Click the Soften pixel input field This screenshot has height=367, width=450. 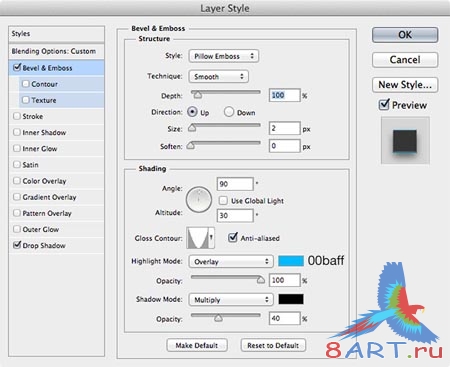(x=284, y=146)
